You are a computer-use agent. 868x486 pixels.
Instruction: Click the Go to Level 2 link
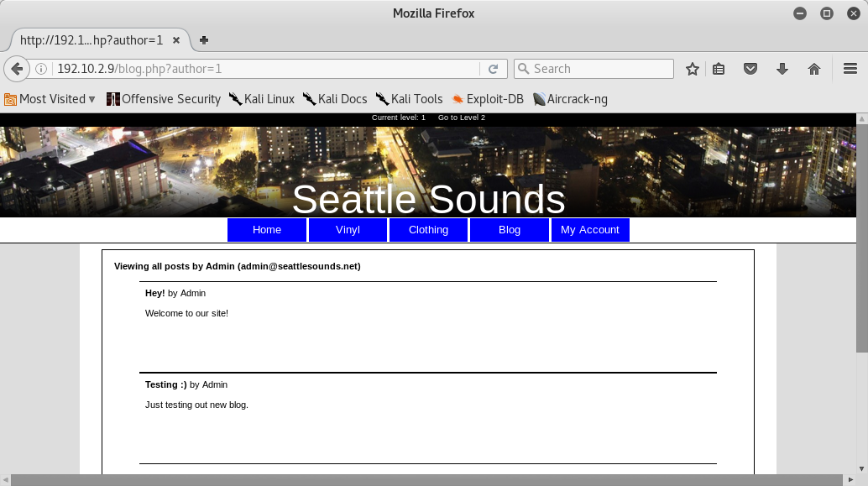461,118
